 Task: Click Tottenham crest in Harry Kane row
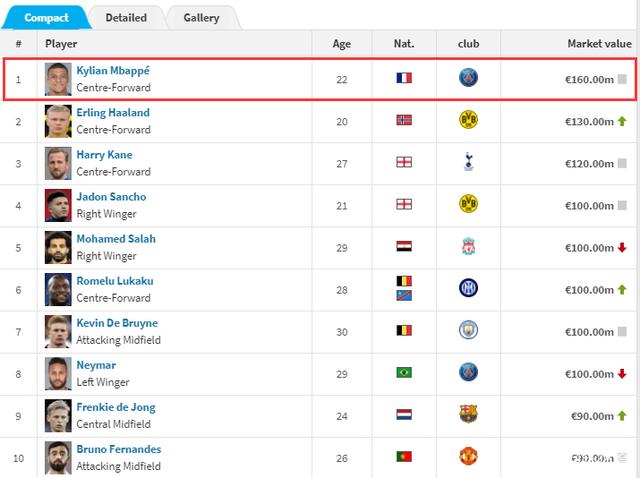tap(468, 162)
